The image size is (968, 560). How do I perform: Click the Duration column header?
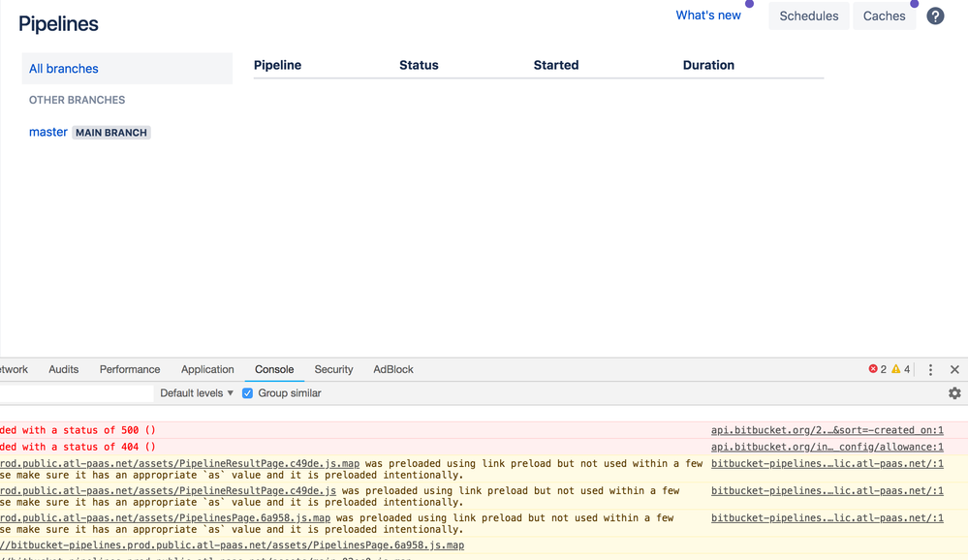click(x=708, y=66)
